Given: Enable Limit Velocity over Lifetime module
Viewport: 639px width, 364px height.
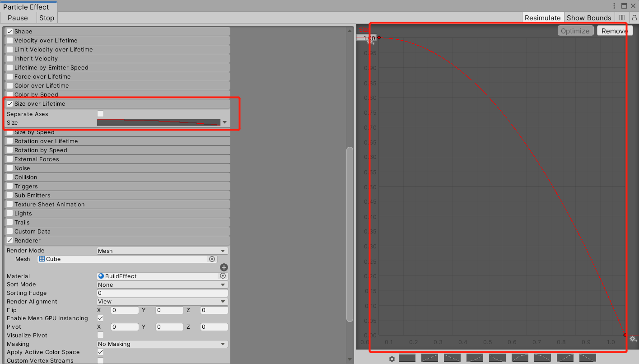Looking at the screenshot, I should coord(9,49).
